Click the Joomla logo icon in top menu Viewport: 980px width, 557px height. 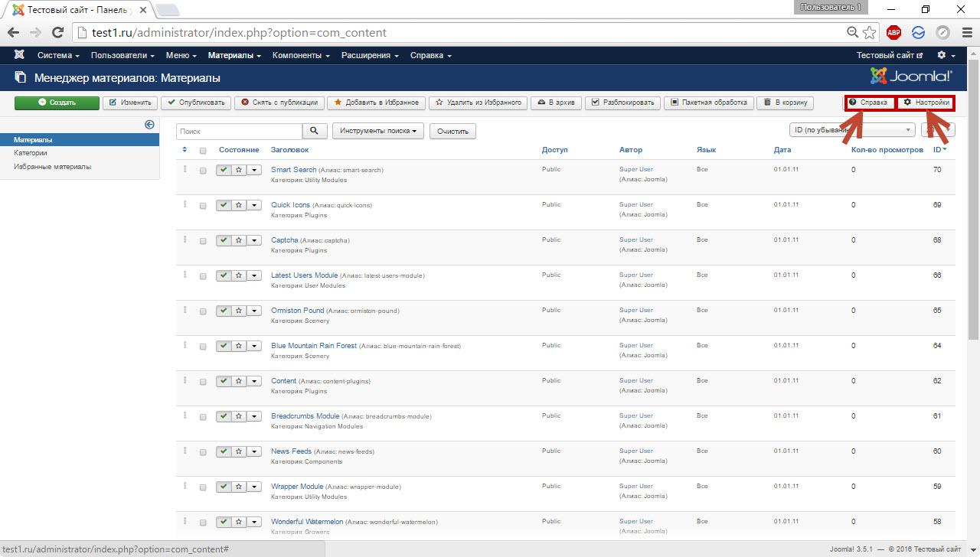pos(19,55)
